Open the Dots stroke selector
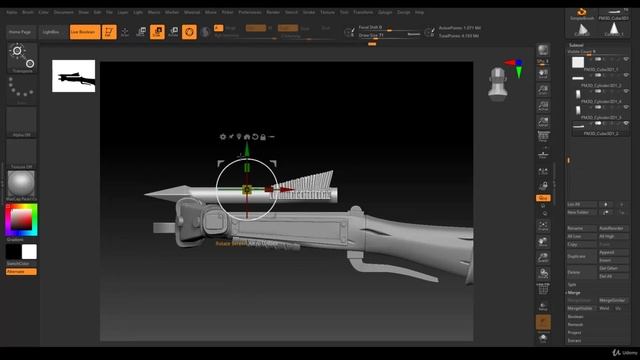Screen dimensions: 640x360 (22, 90)
